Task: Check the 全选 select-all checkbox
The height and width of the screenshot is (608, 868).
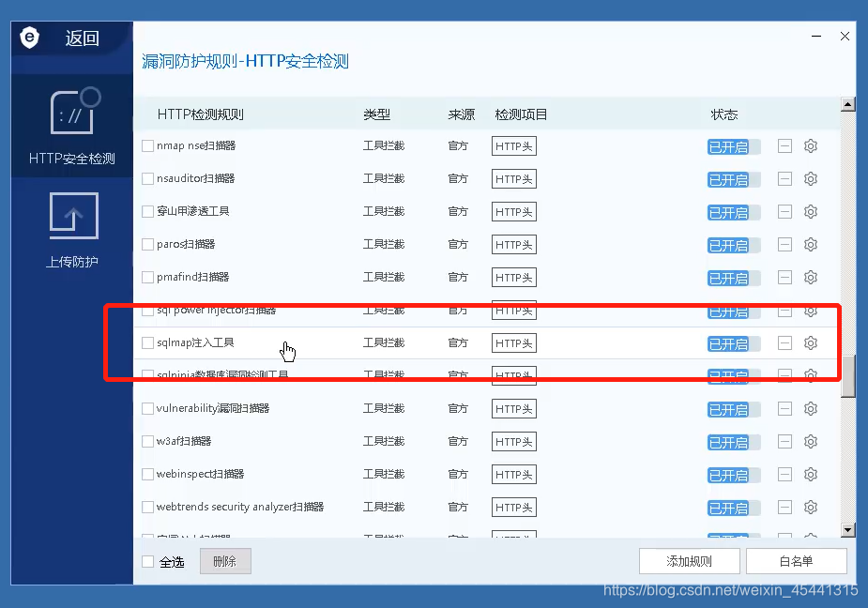Action: [147, 559]
